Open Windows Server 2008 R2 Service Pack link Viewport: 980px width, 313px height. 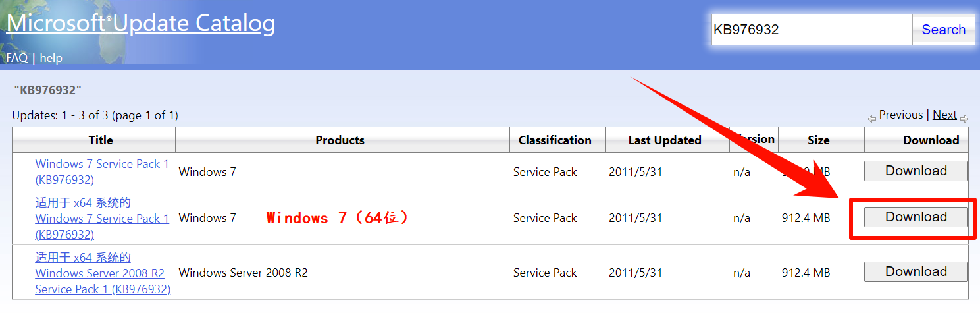click(x=103, y=273)
